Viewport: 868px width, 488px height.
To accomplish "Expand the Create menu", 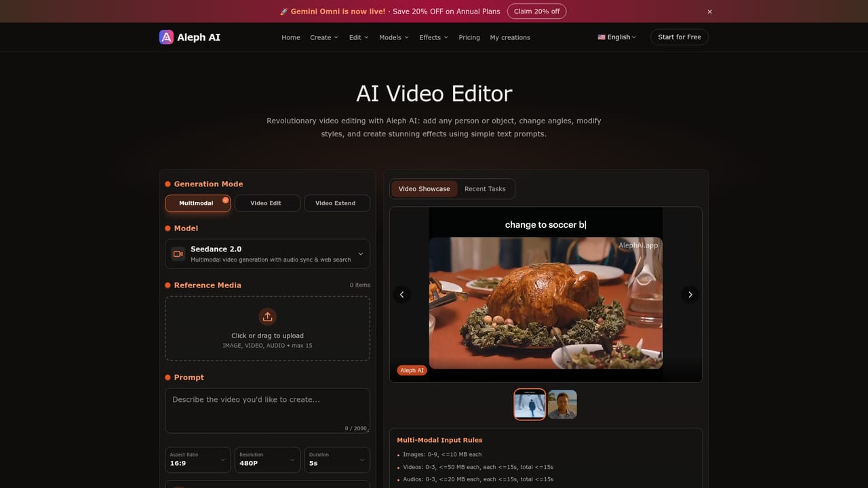I will [324, 37].
